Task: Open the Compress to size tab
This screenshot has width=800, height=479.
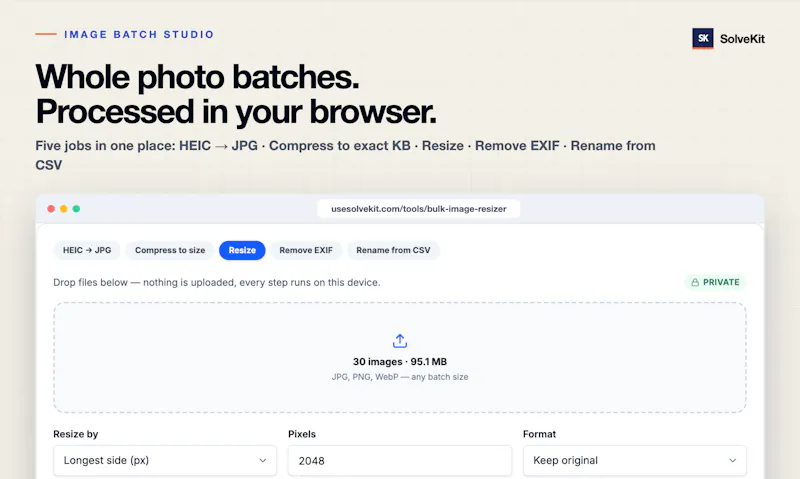Action: 170,250
